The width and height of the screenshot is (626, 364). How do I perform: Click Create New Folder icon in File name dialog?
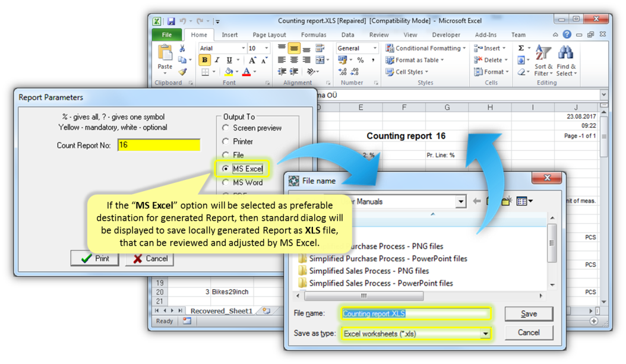click(x=506, y=201)
